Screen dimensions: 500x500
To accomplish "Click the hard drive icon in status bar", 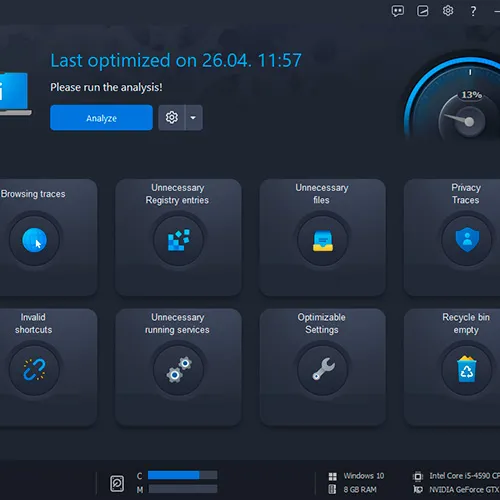I will tap(117, 483).
